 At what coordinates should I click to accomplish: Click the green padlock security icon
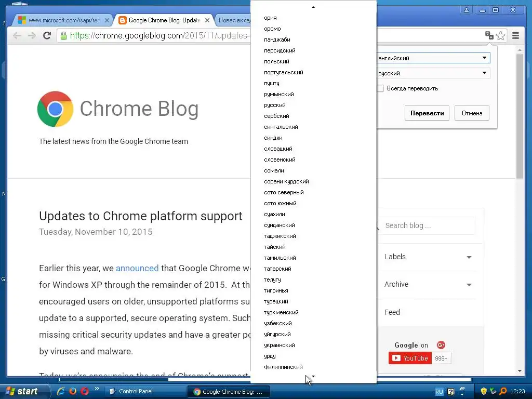click(x=63, y=35)
